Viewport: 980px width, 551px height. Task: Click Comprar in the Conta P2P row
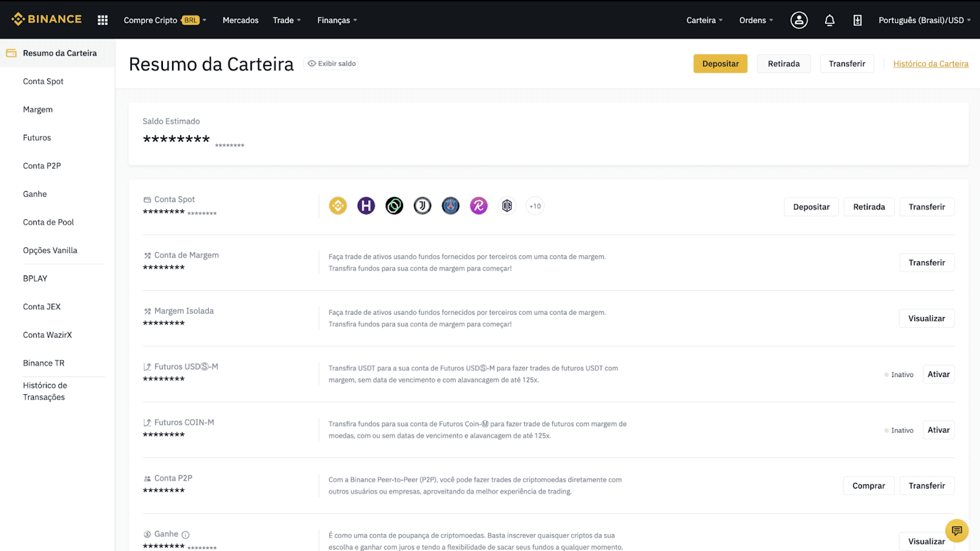869,485
